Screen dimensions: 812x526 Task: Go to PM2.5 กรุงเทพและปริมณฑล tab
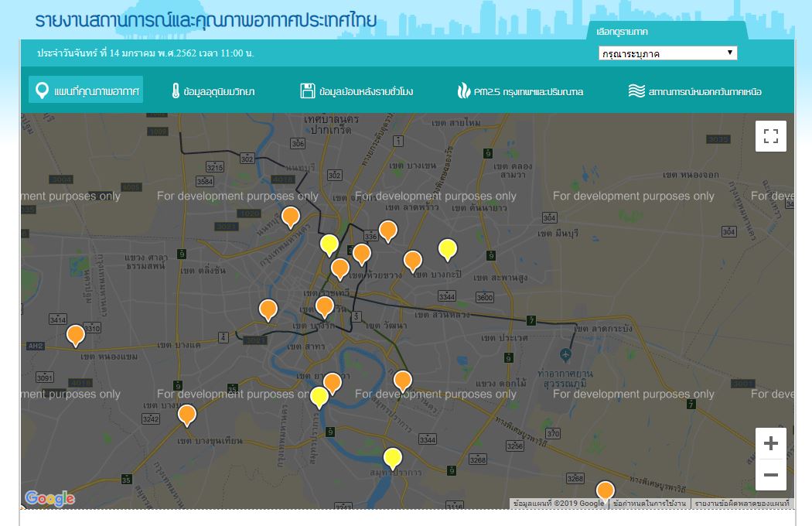coord(520,91)
